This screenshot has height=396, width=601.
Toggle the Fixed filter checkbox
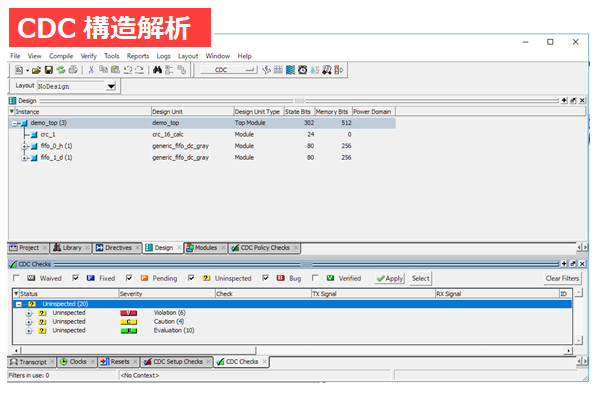76,278
